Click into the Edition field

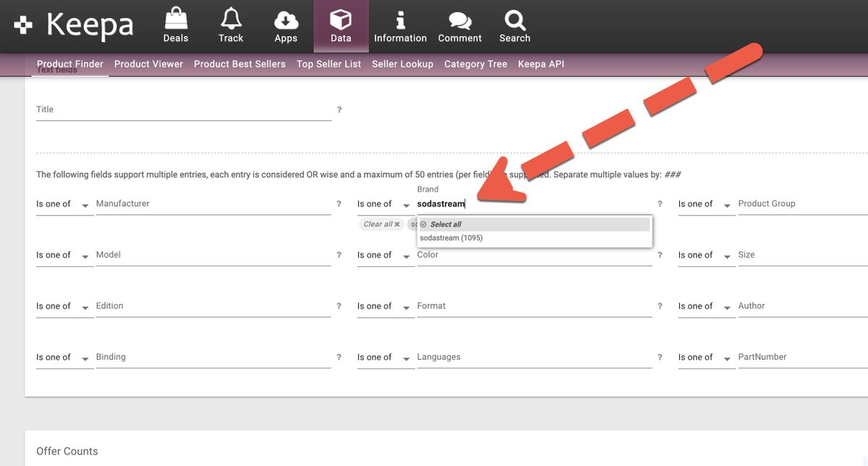(x=213, y=307)
